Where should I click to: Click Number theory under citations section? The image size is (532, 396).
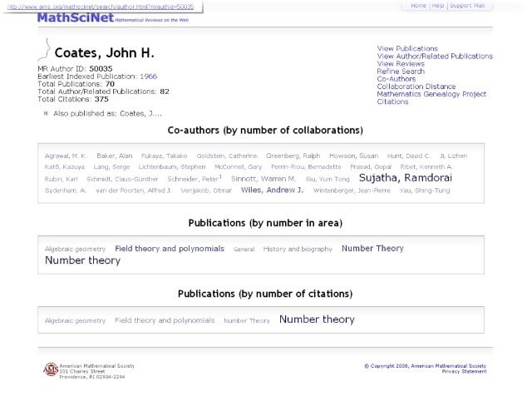coord(317,319)
